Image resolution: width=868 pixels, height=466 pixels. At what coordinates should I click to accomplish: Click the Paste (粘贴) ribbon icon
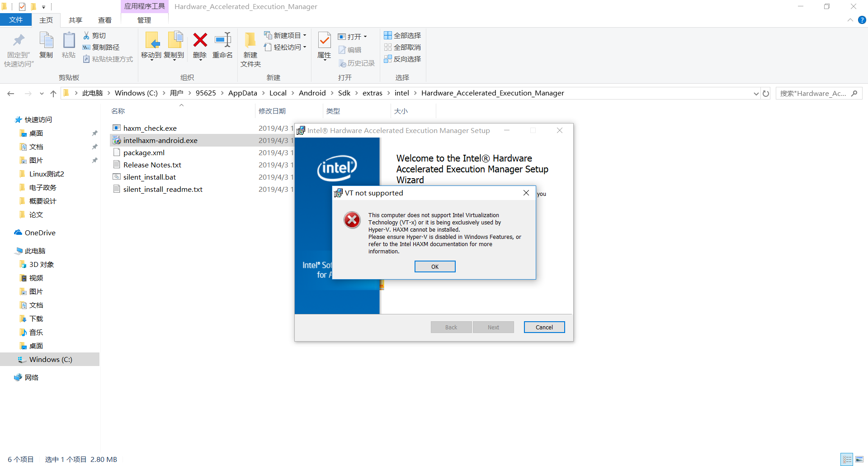click(x=69, y=40)
